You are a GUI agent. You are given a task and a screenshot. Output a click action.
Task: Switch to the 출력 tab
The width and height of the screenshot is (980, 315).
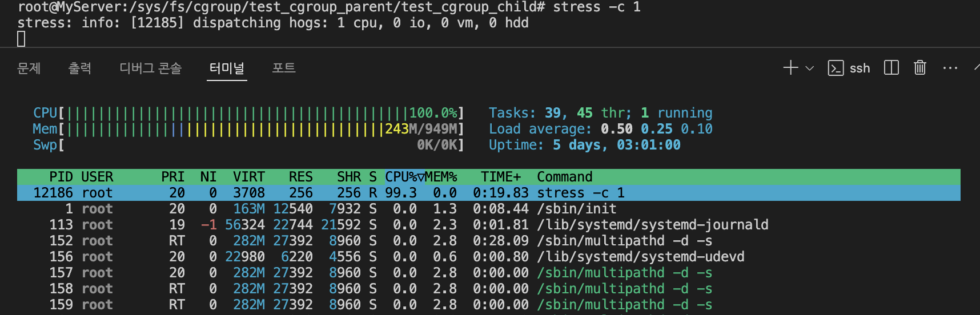click(80, 68)
